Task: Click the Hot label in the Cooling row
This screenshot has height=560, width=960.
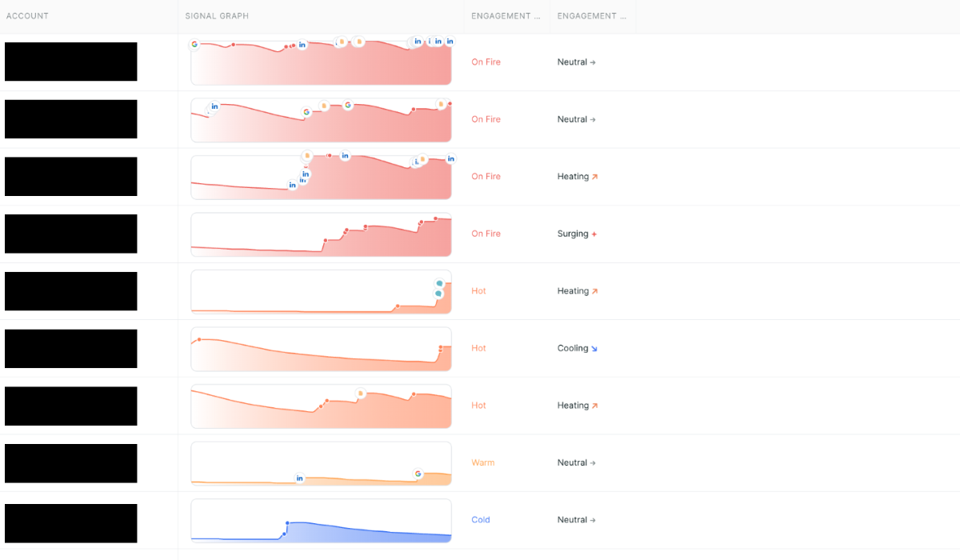Action: coord(478,348)
